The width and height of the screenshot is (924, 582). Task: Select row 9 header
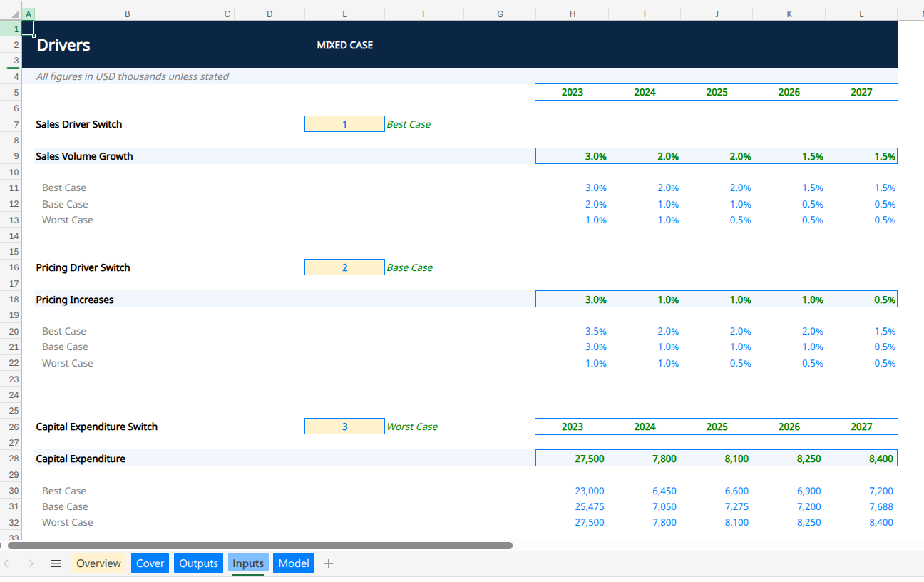[x=16, y=156]
